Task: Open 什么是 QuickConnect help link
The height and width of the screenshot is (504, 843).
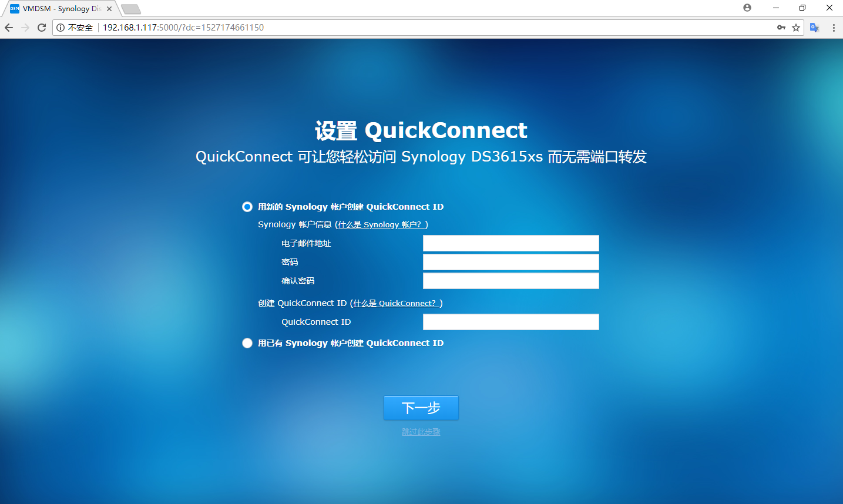Action: 397,303
